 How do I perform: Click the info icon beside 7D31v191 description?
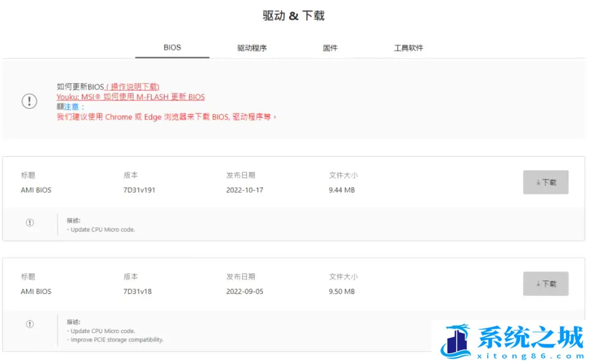click(x=30, y=222)
